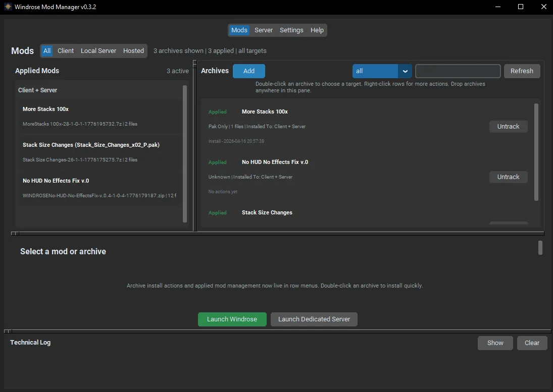
Task: Filter mods by Hosted target
Action: 133,51
